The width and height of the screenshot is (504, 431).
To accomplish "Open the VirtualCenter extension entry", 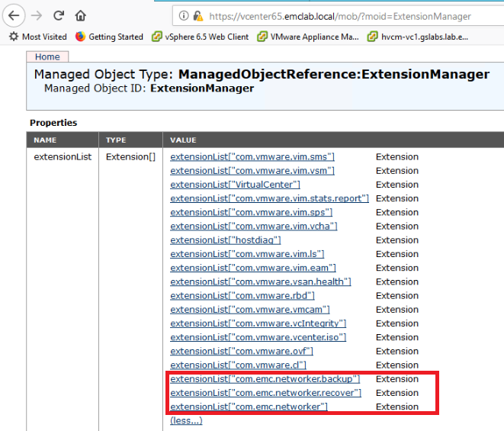I will (235, 185).
